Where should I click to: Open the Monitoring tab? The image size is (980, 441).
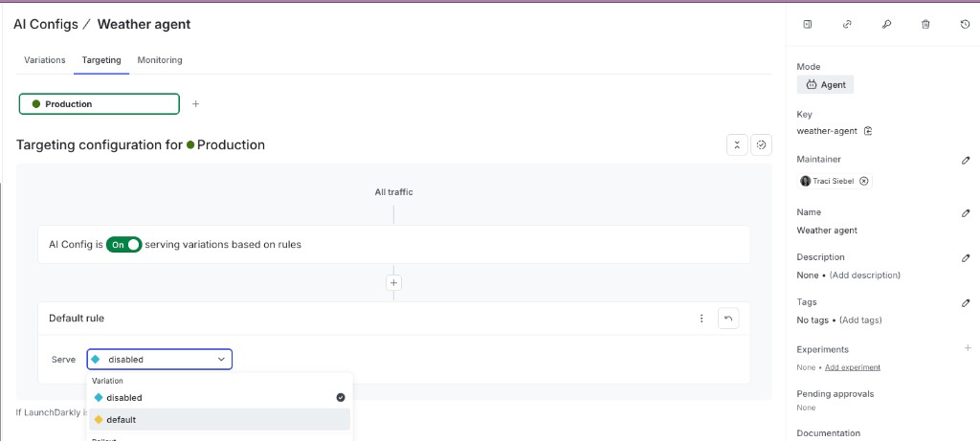tap(160, 60)
